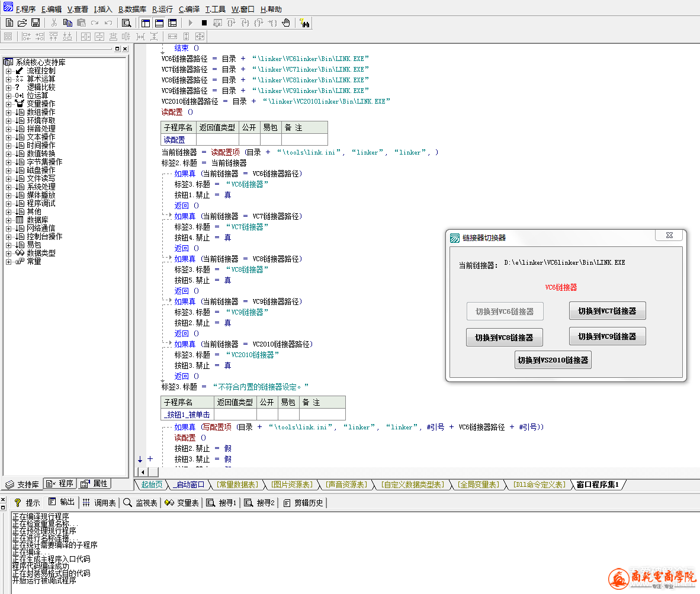Open the C.编译 menu
The width and height of the screenshot is (700, 594).
[189, 9]
